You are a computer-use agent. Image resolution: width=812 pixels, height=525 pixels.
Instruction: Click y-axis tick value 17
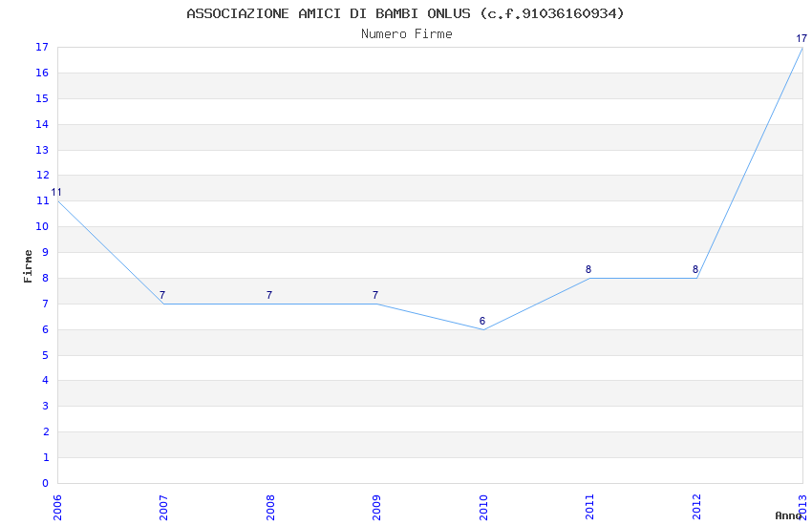point(42,48)
